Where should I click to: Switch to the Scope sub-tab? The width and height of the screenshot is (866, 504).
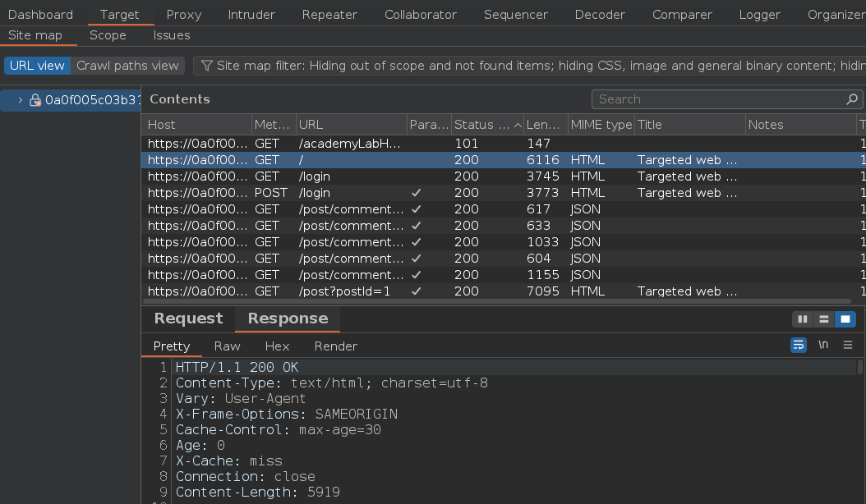(x=108, y=35)
